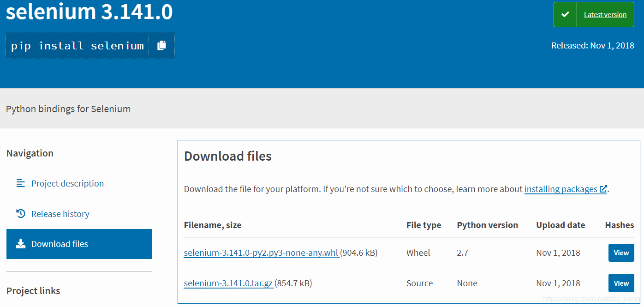The height and width of the screenshot is (307, 644).
Task: Click the green checkmark icon beside Latest version
Action: point(565,15)
